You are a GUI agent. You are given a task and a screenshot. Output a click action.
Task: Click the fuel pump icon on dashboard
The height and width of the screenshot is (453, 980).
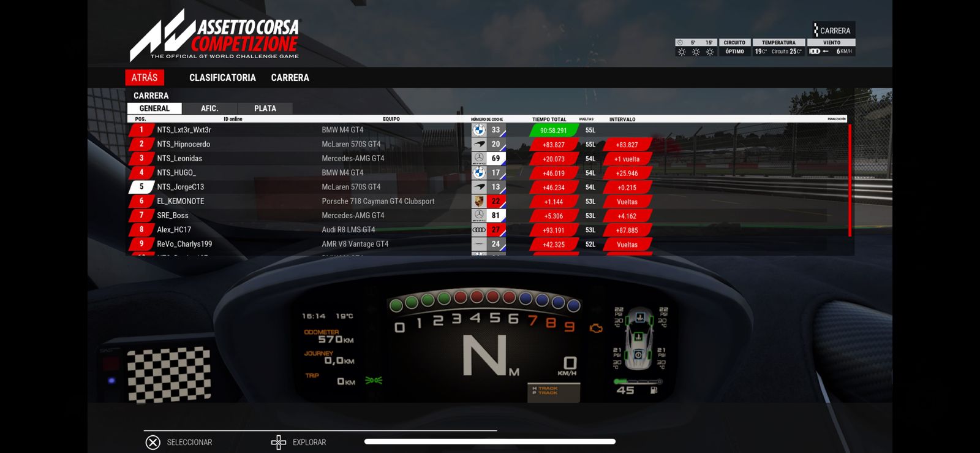click(x=654, y=390)
